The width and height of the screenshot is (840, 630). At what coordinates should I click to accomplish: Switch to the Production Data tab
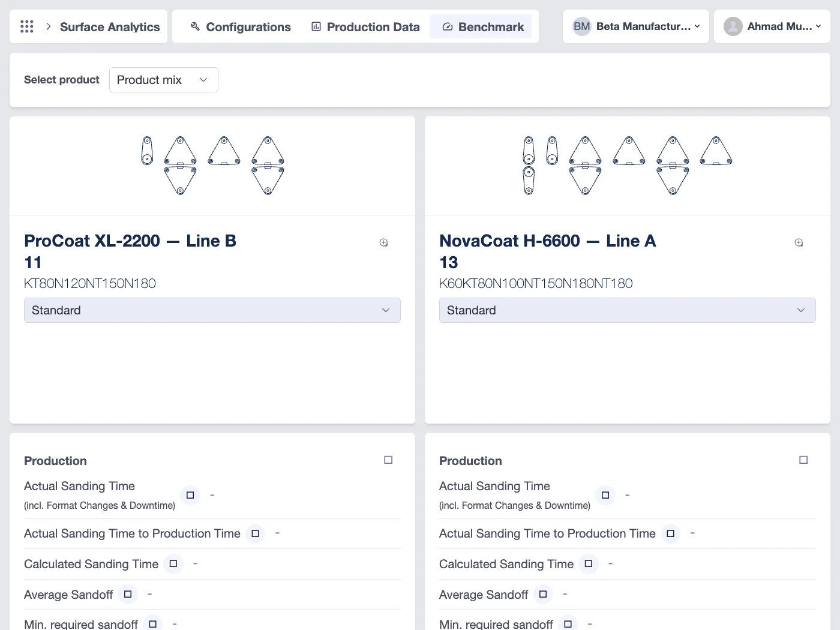pyautogui.click(x=365, y=26)
